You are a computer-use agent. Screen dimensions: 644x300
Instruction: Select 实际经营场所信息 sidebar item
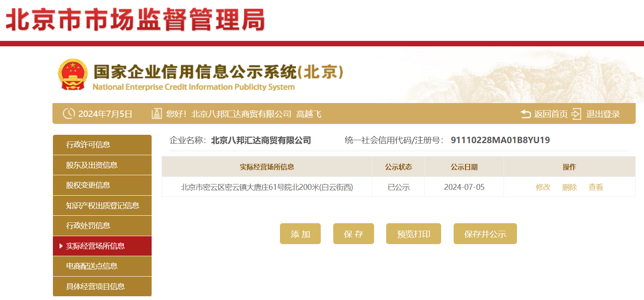tap(102, 246)
